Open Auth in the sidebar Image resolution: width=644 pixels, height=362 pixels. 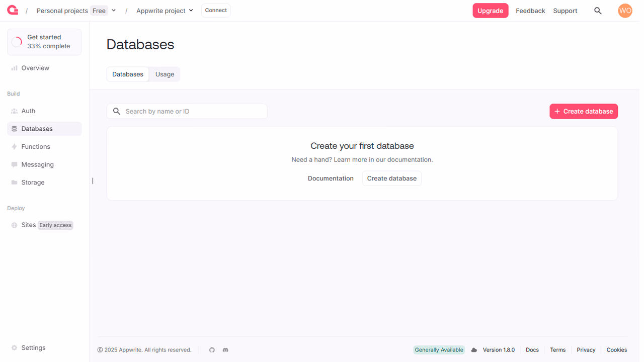44,111
